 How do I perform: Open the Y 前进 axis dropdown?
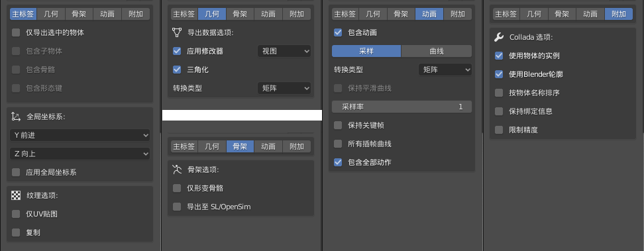click(x=80, y=135)
